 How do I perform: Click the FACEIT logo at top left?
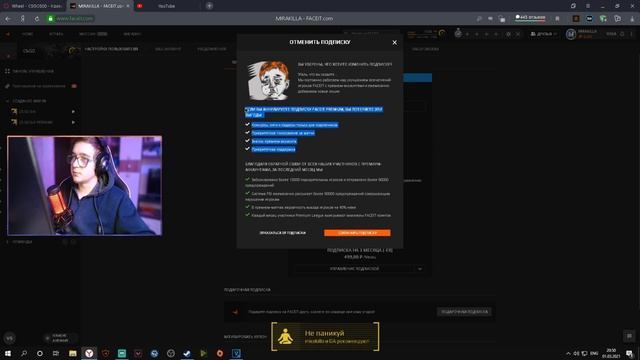8,34
